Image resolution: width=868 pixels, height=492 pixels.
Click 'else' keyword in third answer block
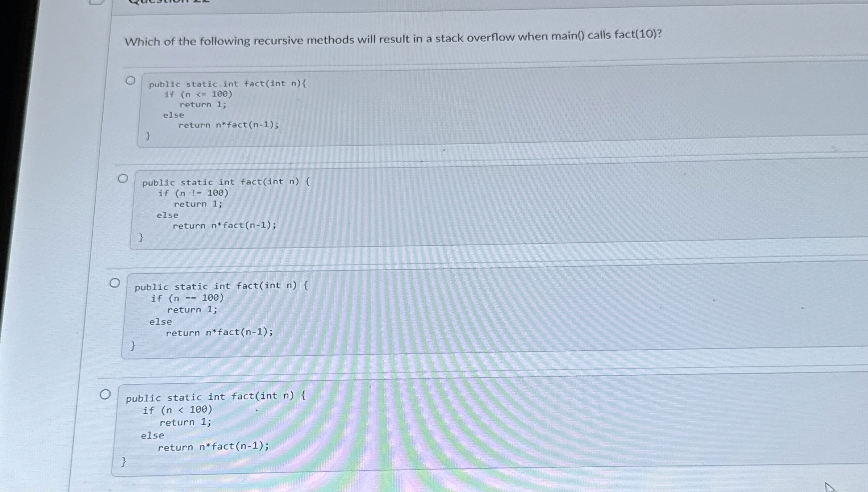coord(160,322)
